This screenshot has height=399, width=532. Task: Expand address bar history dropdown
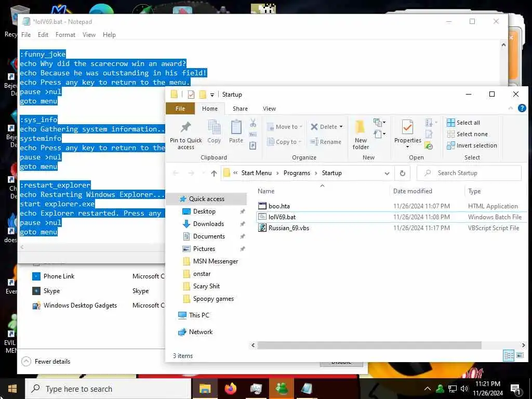click(387, 174)
